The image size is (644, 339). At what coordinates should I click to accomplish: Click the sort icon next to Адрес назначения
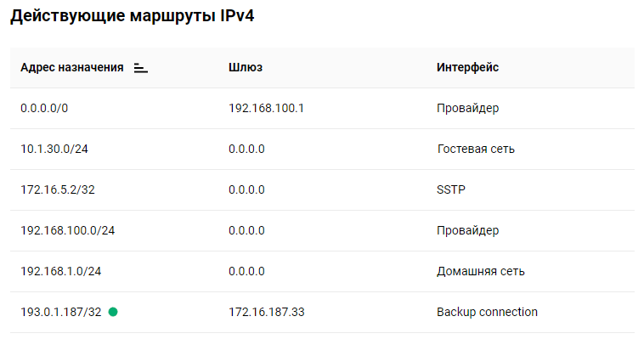pos(140,68)
